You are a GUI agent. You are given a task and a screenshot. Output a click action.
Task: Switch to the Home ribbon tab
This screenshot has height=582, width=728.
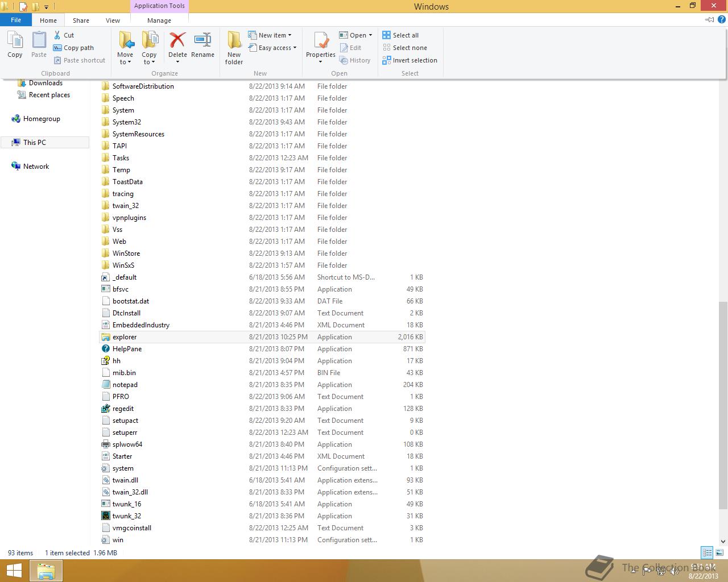coord(48,20)
